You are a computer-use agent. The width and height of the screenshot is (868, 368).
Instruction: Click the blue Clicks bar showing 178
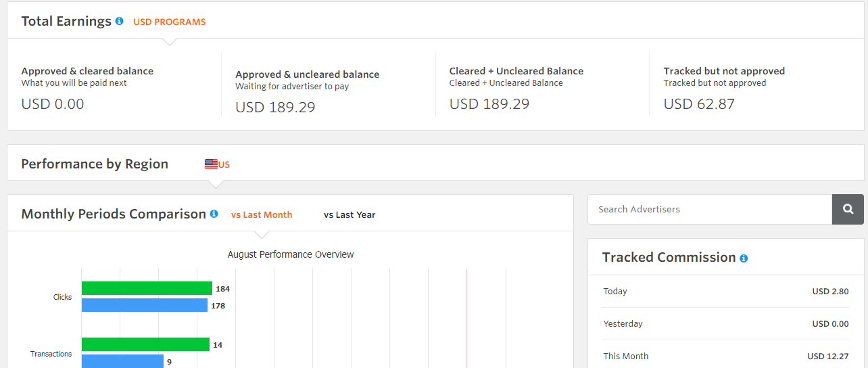click(145, 305)
